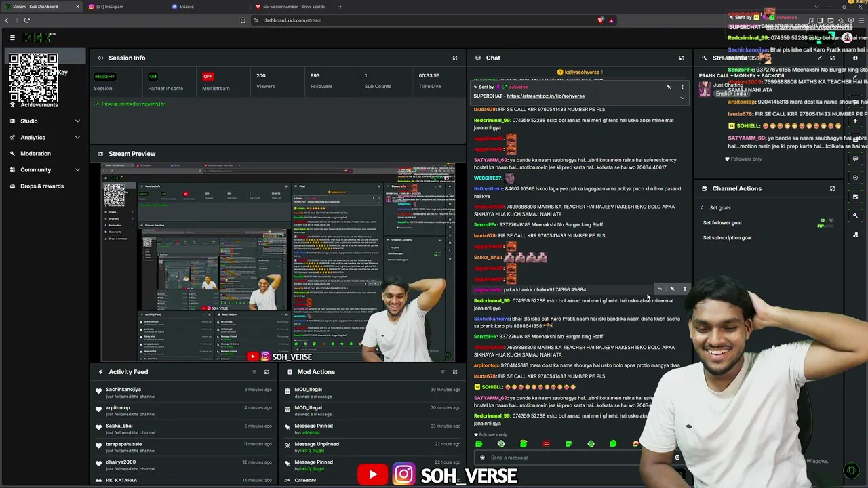Screen dimensions: 868x488
Task: Open Drops & rewards in the sidebar
Action: tap(42, 186)
